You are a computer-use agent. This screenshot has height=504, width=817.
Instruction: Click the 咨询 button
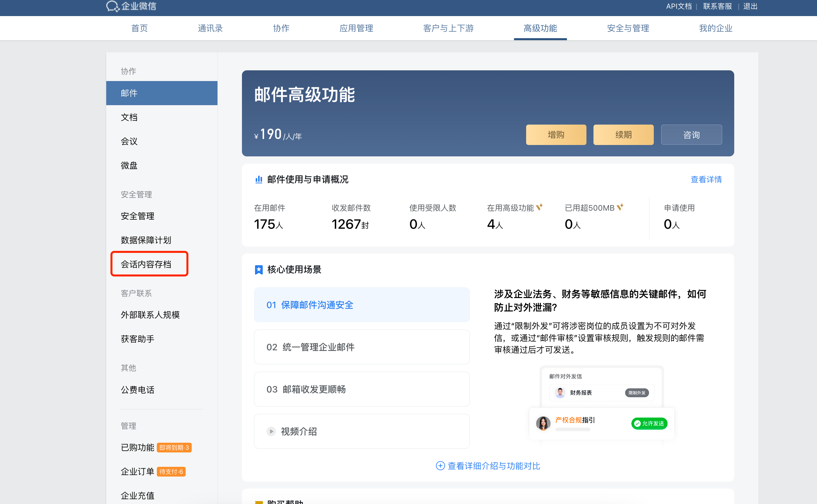tap(691, 135)
